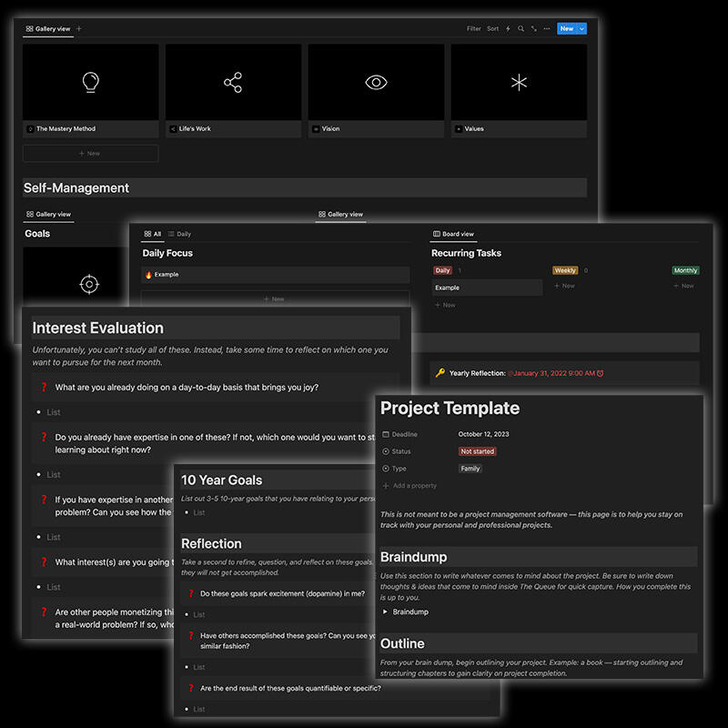Viewport: 728px width, 728px height.
Task: Open the Values card with asterisk icon
Action: [x=519, y=83]
